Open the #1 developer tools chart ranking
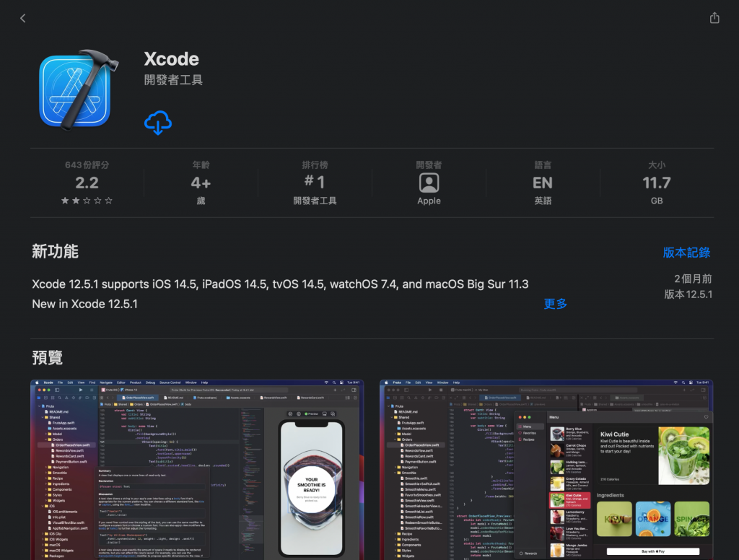 [x=315, y=181]
